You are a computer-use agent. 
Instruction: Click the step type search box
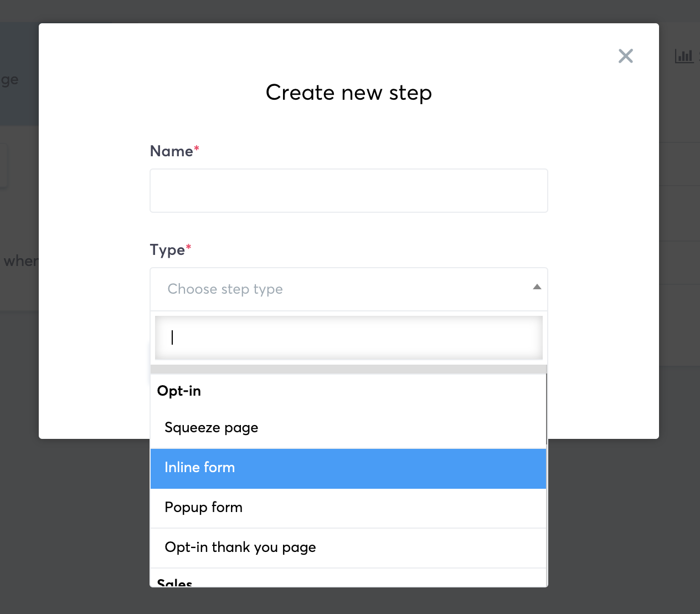coord(349,337)
